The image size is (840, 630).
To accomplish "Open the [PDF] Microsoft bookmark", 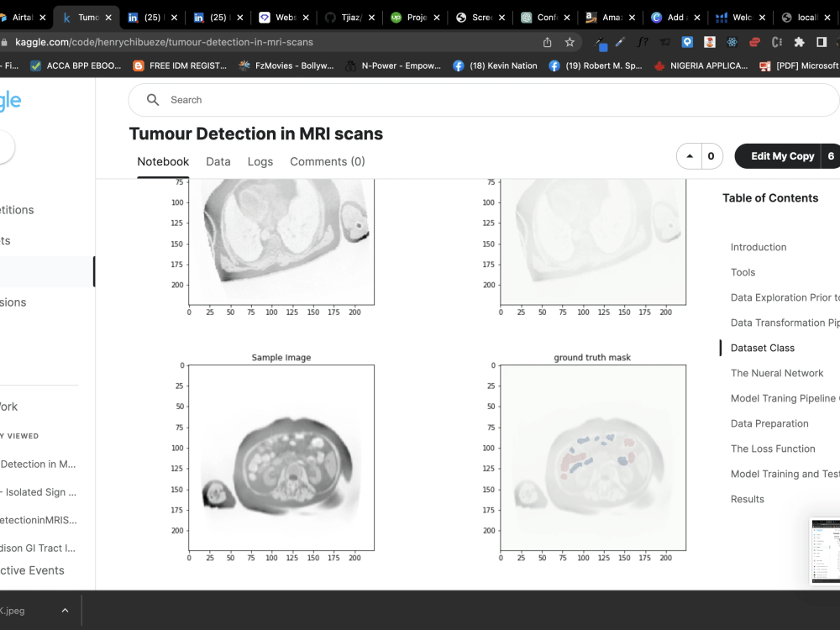I will 800,66.
